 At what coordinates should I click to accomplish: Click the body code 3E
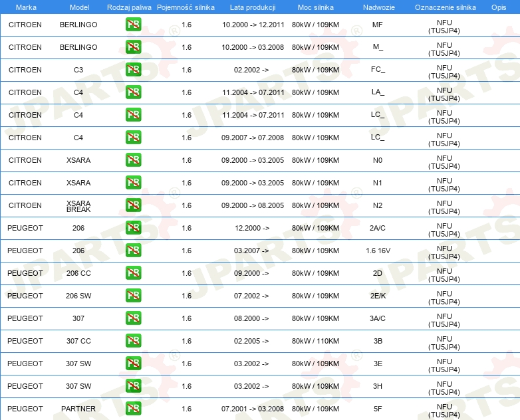378,364
